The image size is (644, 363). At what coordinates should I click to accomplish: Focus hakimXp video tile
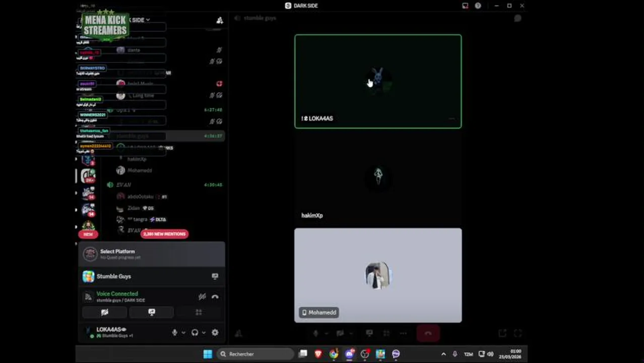point(378,178)
